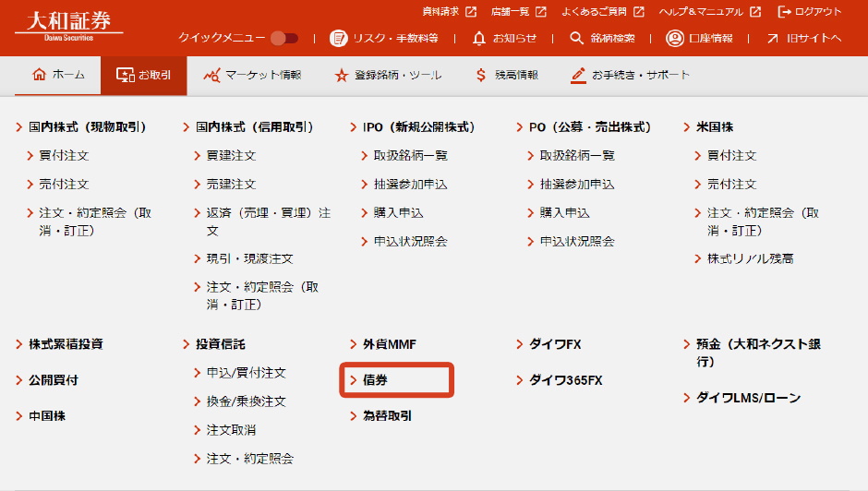Click the お知らせ bell icon
This screenshot has width=868, height=491.
(478, 38)
